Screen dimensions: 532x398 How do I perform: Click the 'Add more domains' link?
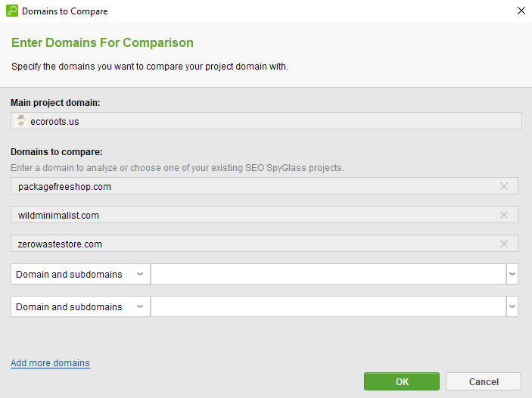click(x=50, y=363)
